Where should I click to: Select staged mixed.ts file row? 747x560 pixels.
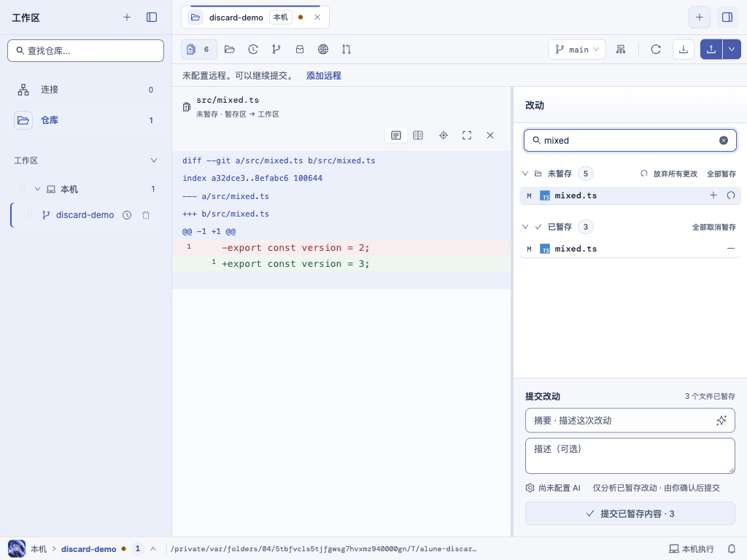coord(630,249)
